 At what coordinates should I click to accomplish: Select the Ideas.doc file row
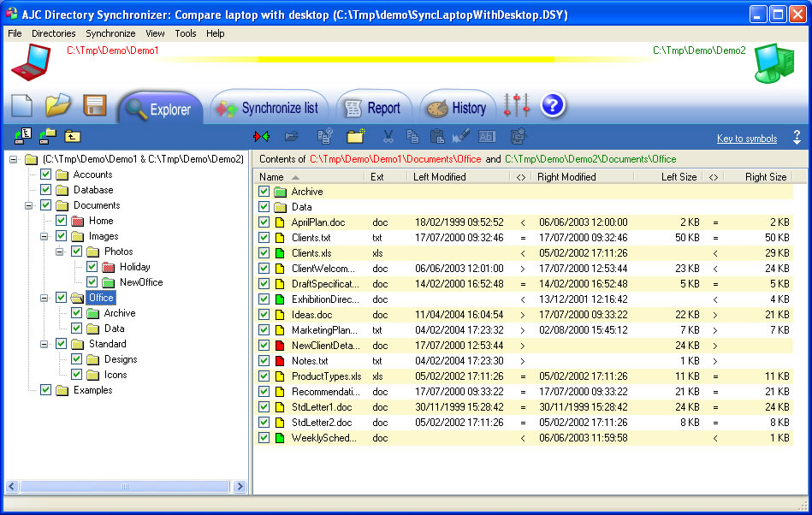click(523, 315)
